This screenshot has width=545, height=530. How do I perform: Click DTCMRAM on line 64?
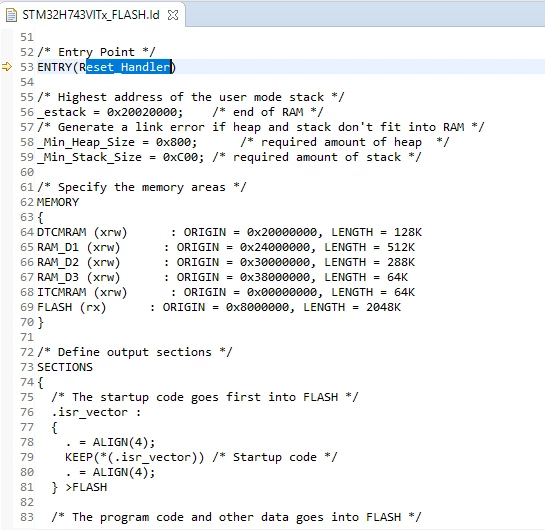click(x=62, y=232)
